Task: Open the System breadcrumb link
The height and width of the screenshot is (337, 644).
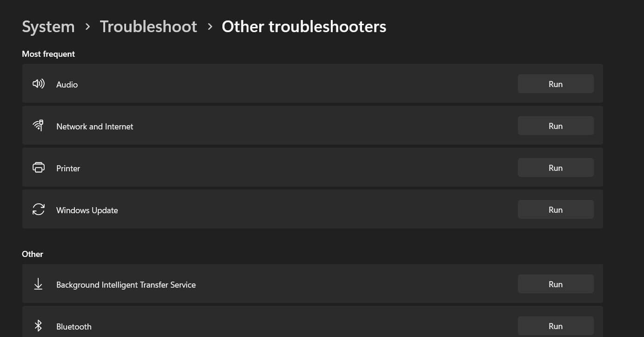Action: tap(48, 27)
